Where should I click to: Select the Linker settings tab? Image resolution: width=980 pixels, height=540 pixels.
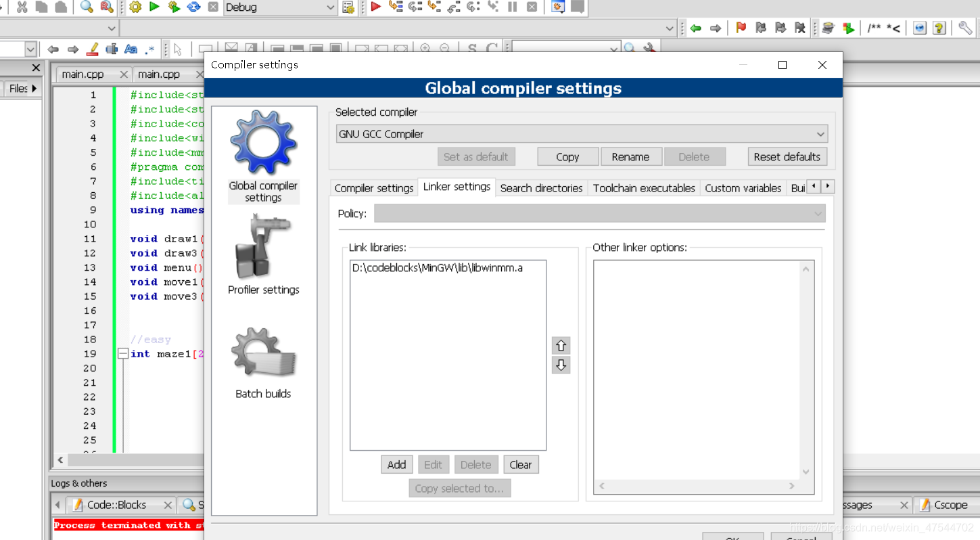[457, 187]
